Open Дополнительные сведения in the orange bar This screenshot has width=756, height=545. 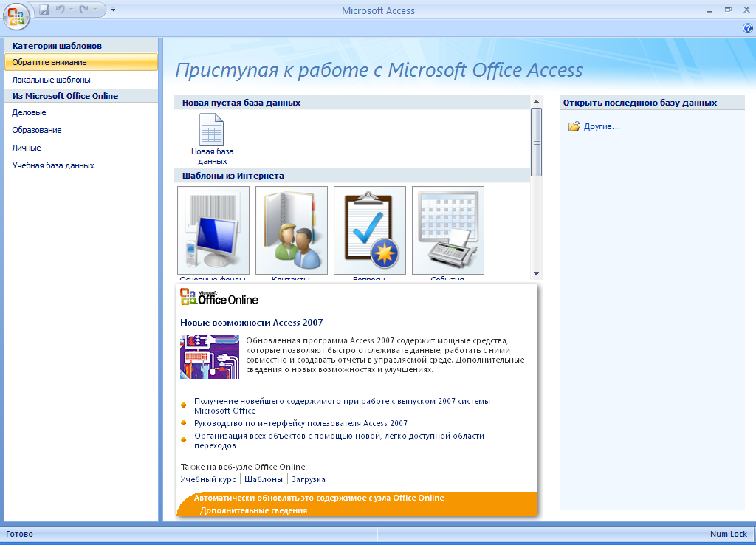click(254, 510)
